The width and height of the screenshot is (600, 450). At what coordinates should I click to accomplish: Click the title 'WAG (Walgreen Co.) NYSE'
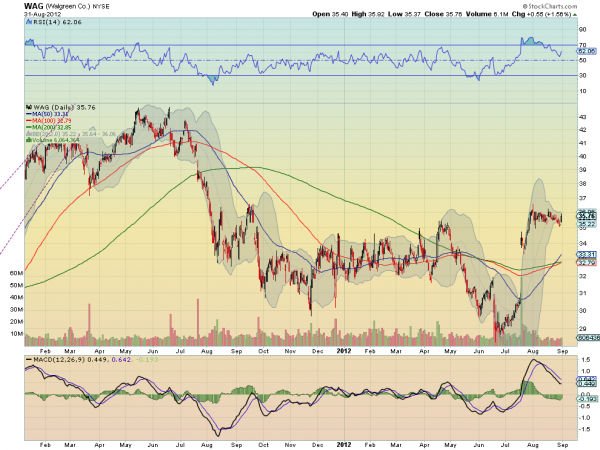pos(67,6)
